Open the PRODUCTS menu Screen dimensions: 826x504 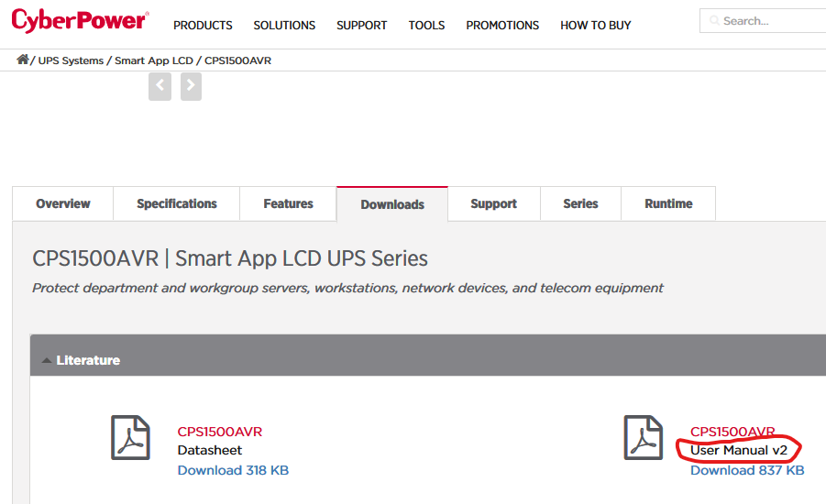click(x=203, y=26)
